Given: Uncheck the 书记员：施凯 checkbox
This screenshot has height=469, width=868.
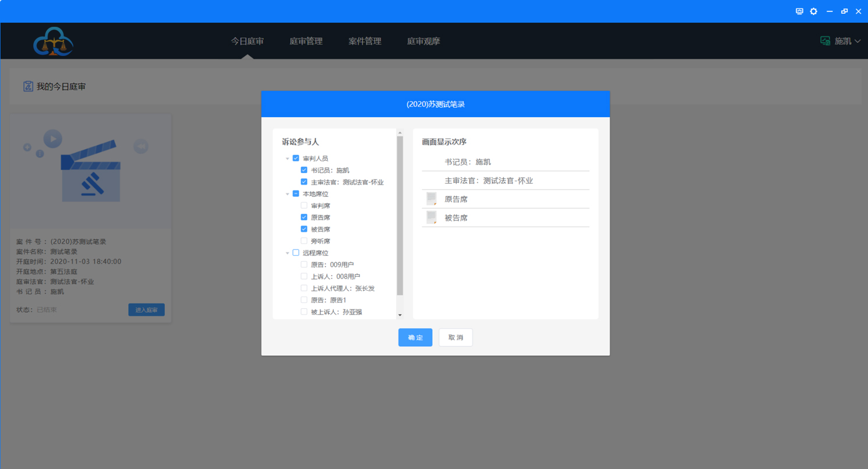Looking at the screenshot, I should pyautogui.click(x=304, y=170).
